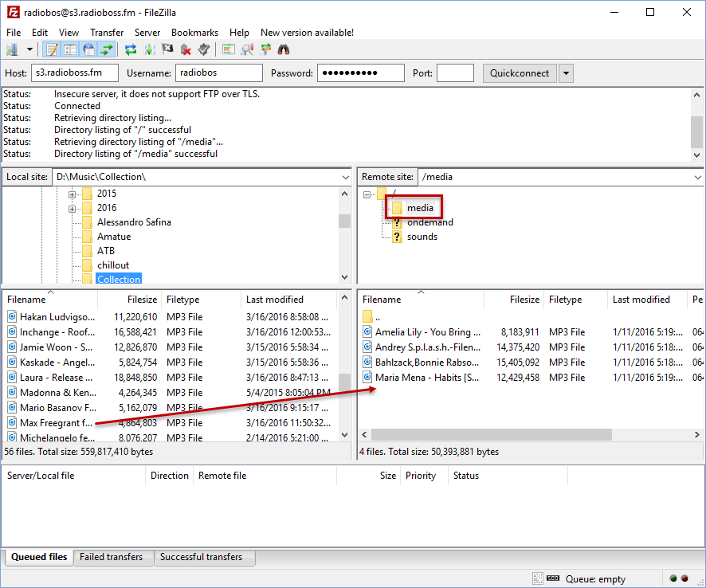Click the FileZilla logo in the title bar
Viewport: 706px width, 588px height.
pos(13,12)
